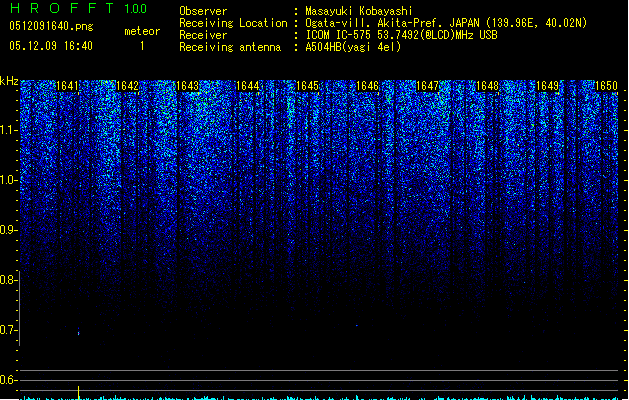Click the 1.1 kHz axis label
The image size is (629, 400).
[8, 130]
